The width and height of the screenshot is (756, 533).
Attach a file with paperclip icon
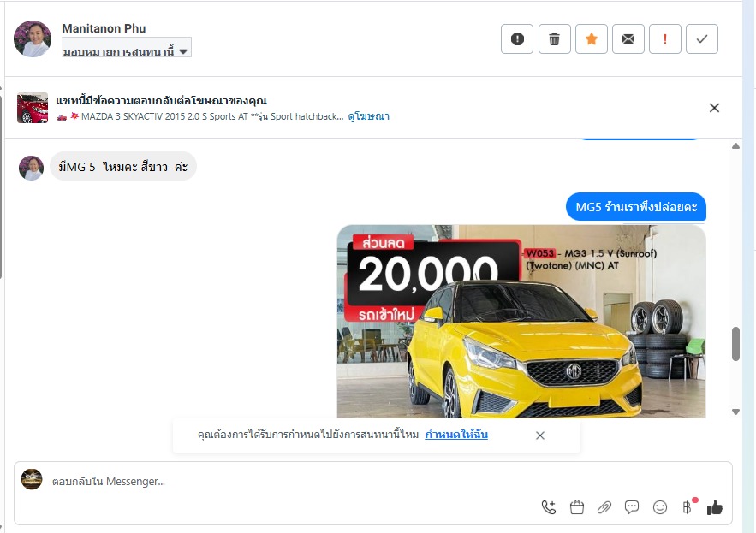[x=604, y=507]
